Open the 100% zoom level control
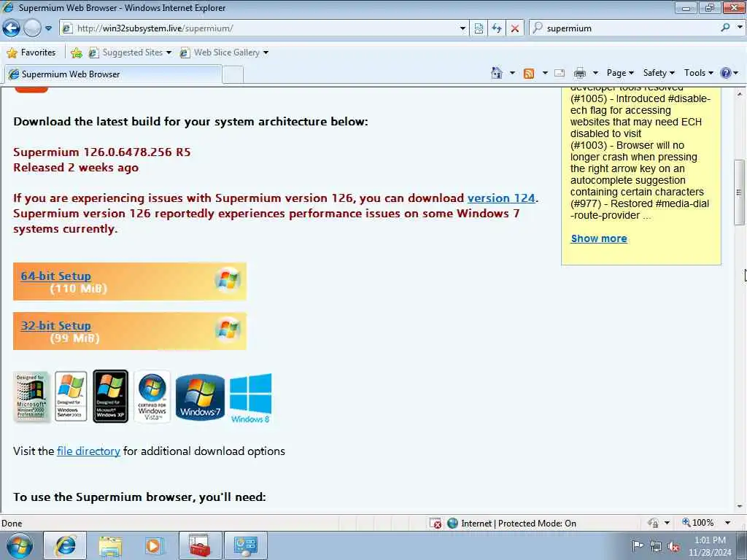 (698, 523)
